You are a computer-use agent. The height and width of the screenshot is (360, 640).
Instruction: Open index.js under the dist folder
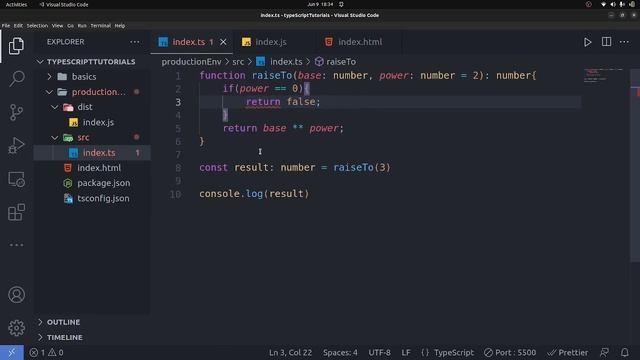[x=92, y=122]
